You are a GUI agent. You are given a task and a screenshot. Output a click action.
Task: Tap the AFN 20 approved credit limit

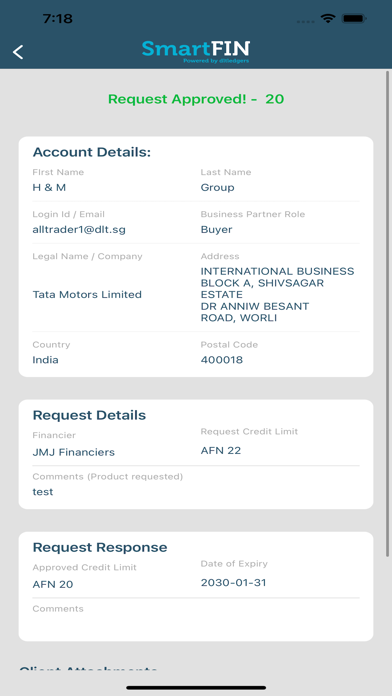(x=53, y=585)
